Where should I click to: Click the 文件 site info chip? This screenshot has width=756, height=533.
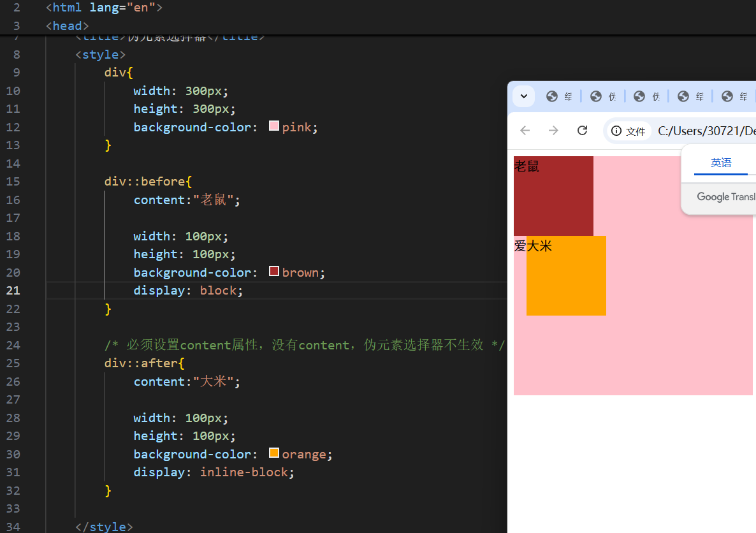coord(629,131)
